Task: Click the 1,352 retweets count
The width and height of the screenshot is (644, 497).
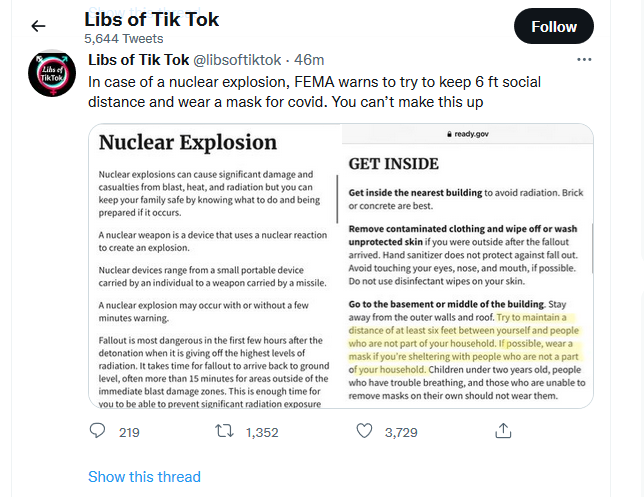Action: pyautogui.click(x=262, y=432)
